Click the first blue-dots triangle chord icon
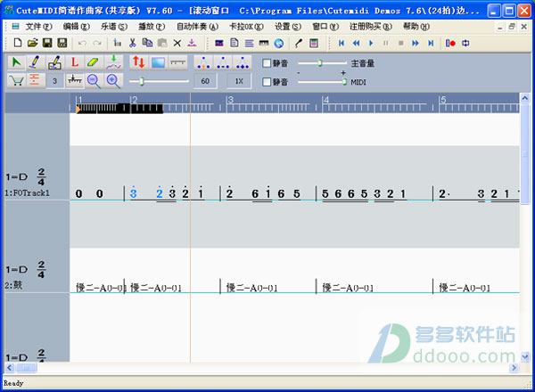This screenshot has height=392, width=535. pyautogui.click(x=203, y=62)
